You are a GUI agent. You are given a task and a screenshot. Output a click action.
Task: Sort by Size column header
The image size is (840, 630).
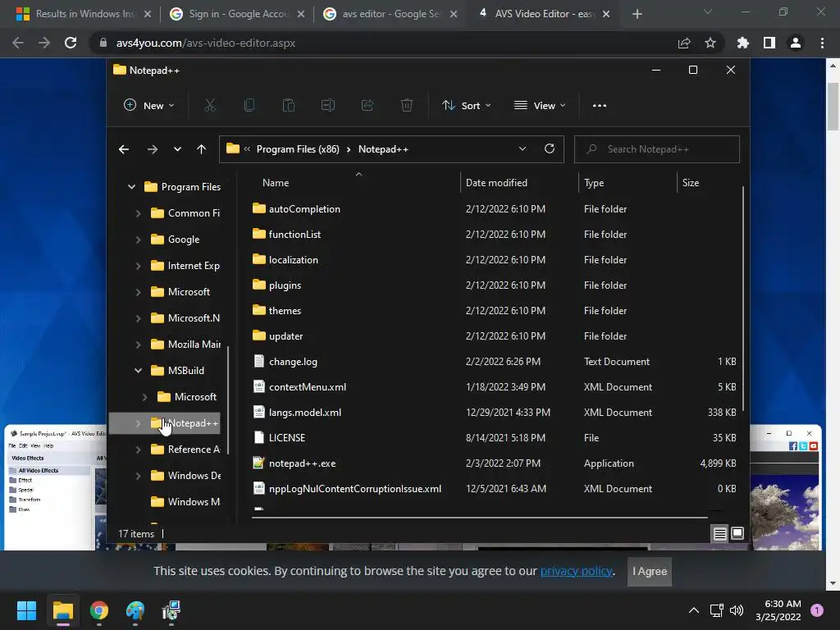pyautogui.click(x=691, y=183)
